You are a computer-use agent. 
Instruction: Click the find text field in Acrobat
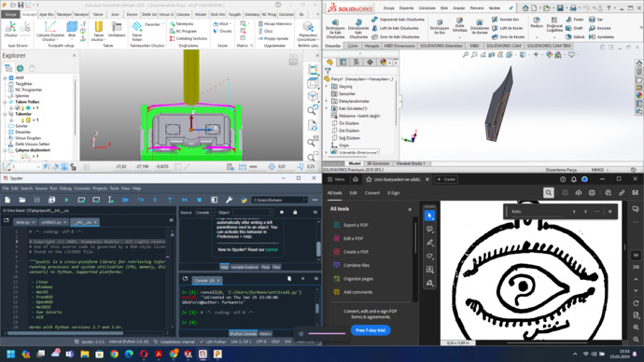coord(538,212)
